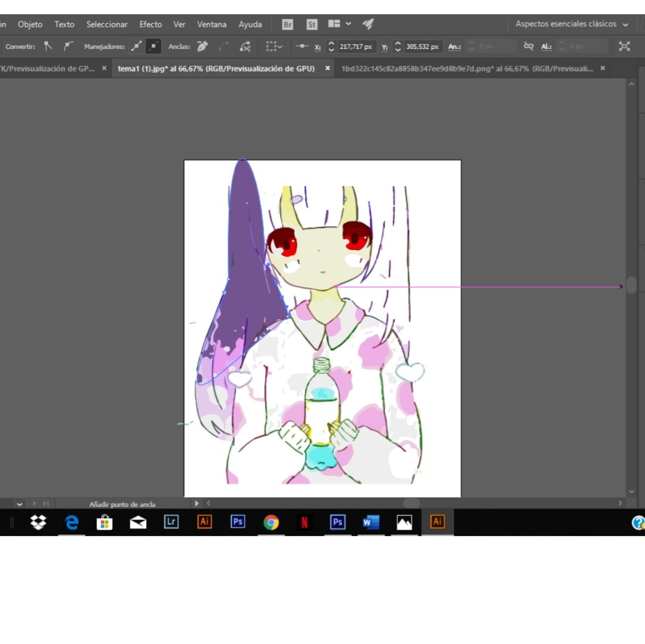Viewport: 645px width, 644px height.
Task: Open the Objeto menu
Action: tap(30, 24)
